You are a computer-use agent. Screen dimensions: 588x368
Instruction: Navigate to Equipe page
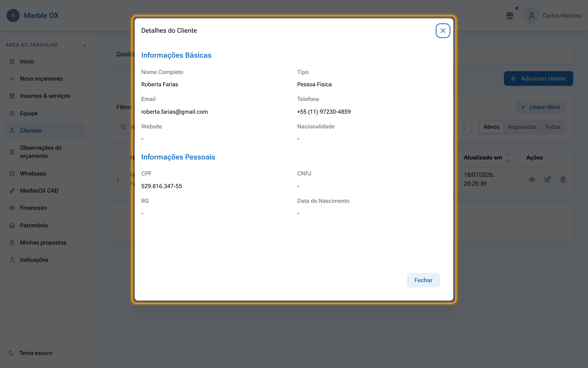click(45, 113)
